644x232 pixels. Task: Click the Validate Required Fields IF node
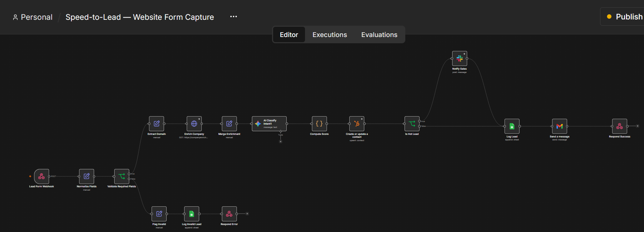pyautogui.click(x=122, y=176)
